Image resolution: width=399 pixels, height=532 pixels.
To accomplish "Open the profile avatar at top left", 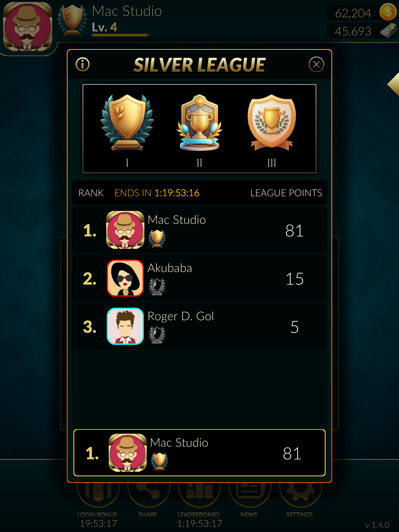I will click(27, 26).
